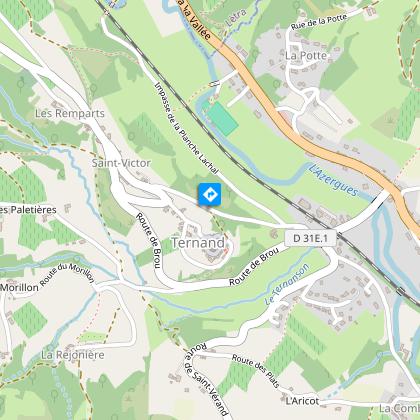Select the La Potte place label
Viewport: 420px width, 420px height.
[x=306, y=55]
